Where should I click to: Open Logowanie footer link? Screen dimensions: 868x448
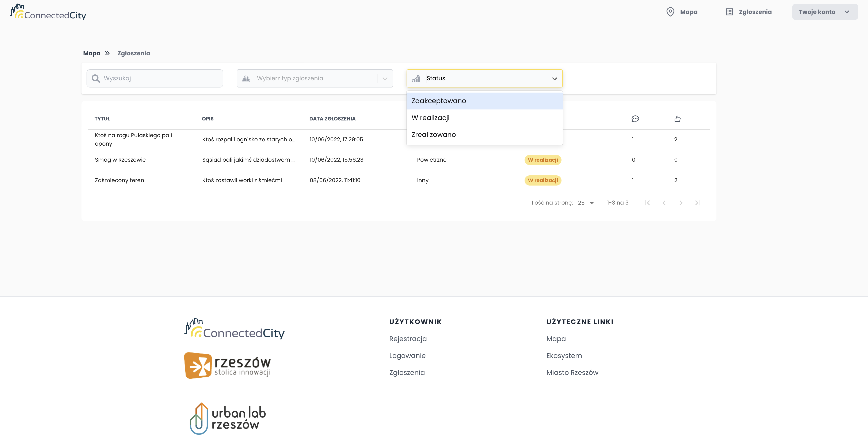(x=407, y=356)
